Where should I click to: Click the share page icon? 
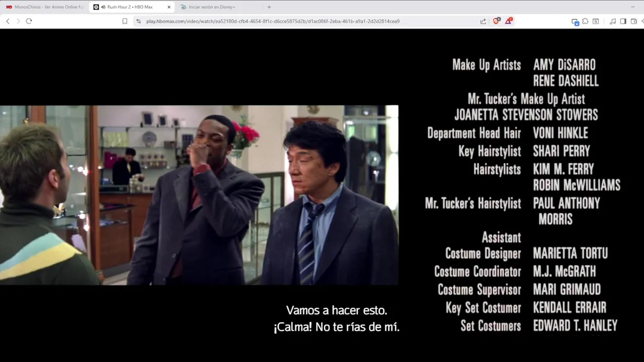pyautogui.click(x=483, y=21)
